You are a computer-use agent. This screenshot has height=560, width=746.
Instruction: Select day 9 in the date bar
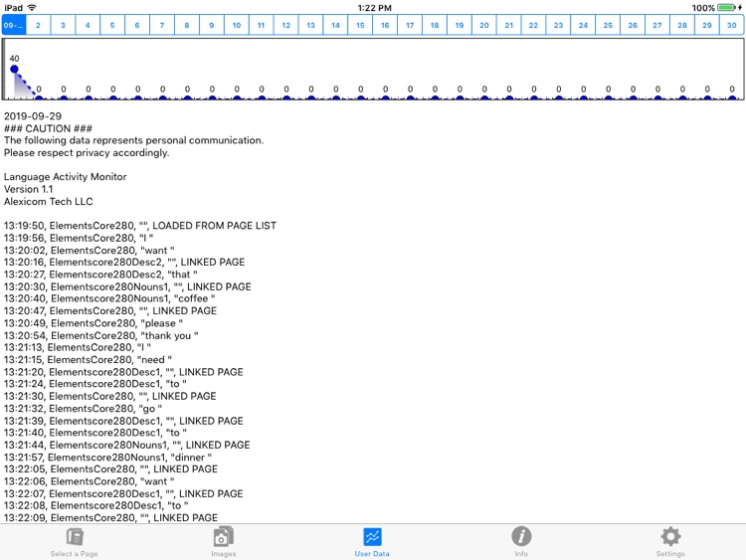(x=211, y=25)
